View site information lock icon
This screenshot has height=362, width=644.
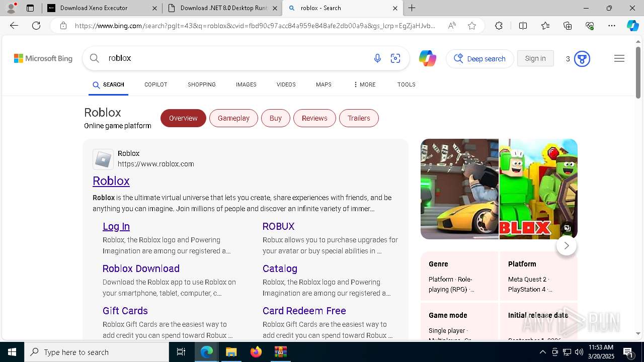coord(63,26)
